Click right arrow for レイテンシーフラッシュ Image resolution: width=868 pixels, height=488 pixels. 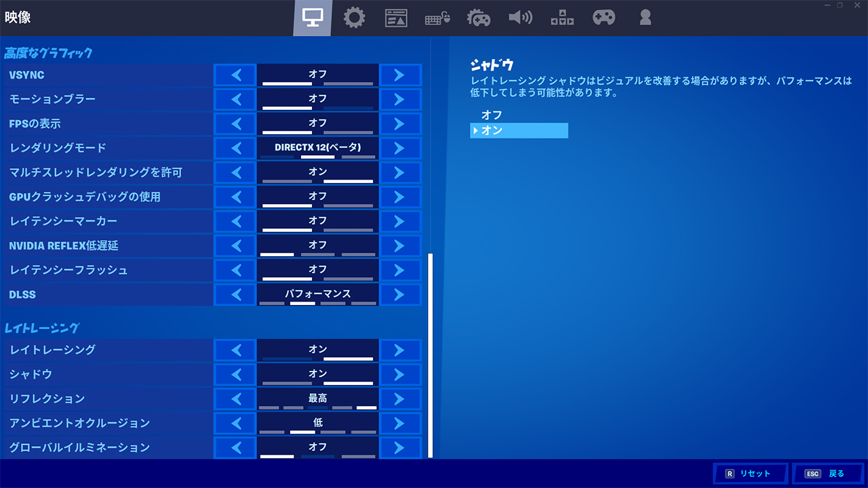[x=400, y=270]
